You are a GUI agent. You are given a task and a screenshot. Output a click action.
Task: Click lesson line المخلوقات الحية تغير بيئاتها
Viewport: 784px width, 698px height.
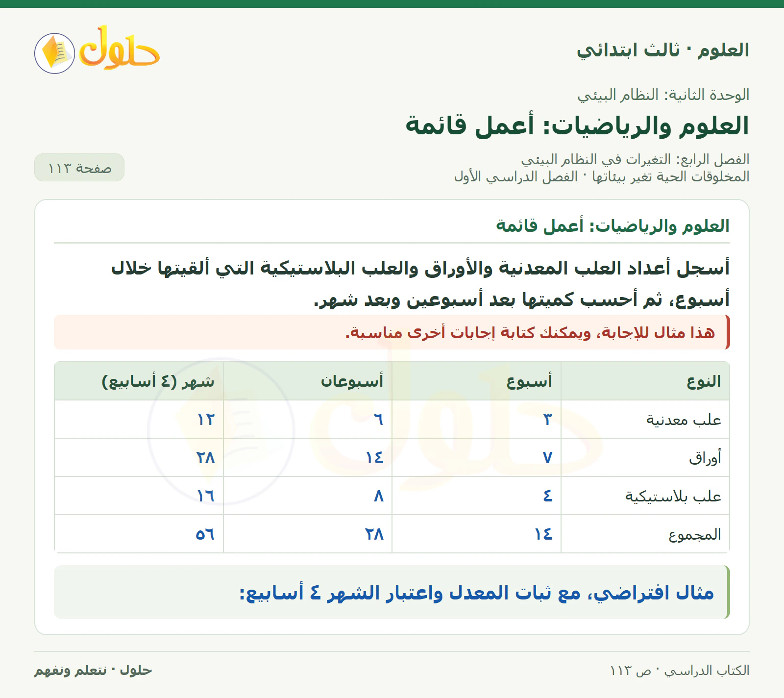671,176
